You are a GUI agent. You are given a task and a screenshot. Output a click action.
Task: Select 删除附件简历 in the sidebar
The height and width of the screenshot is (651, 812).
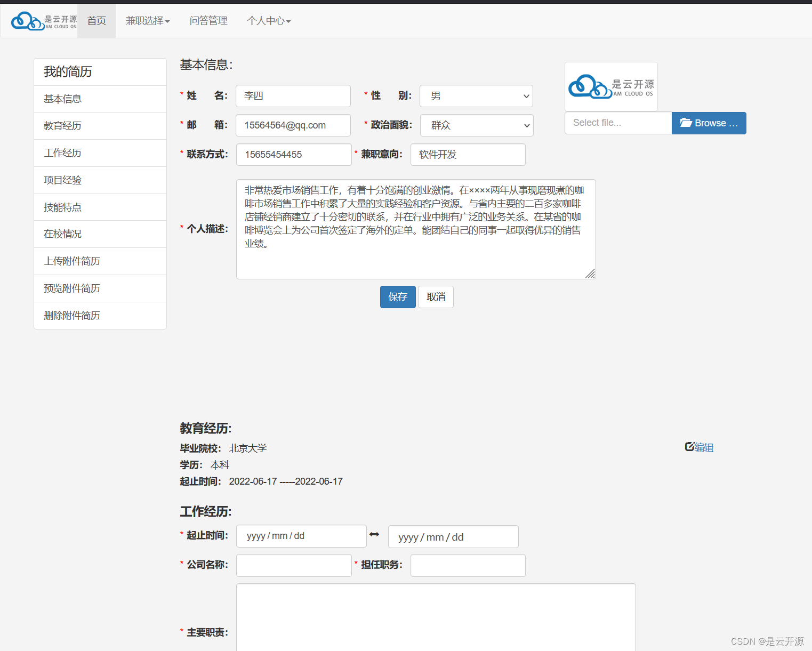click(x=100, y=316)
